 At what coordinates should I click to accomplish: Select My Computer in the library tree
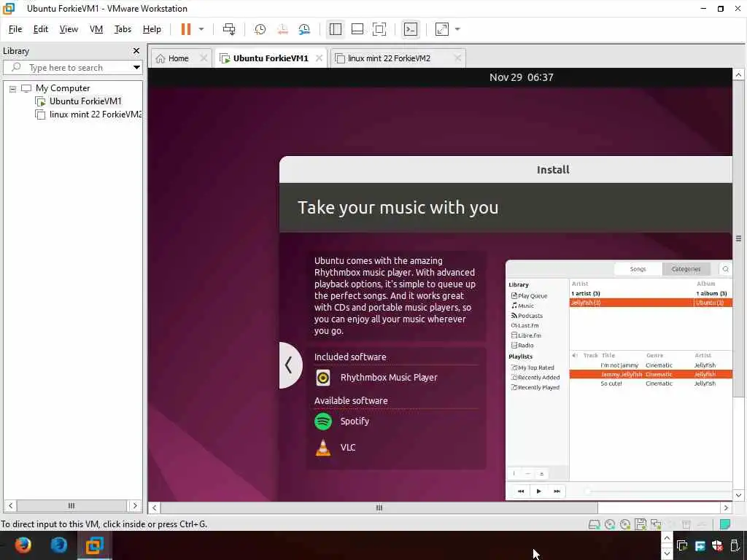(63, 88)
